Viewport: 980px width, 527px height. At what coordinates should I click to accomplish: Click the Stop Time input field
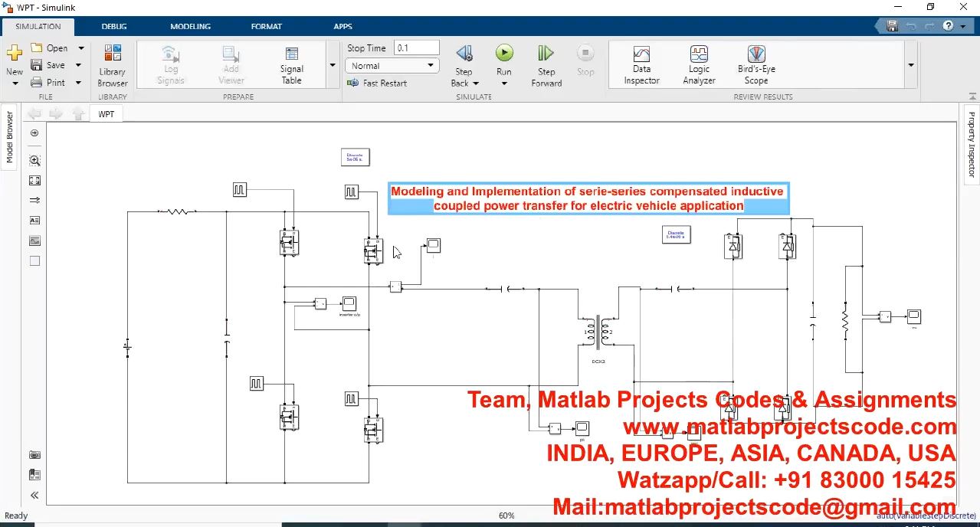click(416, 48)
